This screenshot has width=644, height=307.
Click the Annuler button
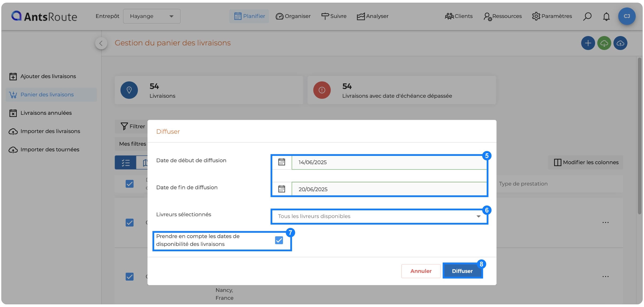point(421,271)
